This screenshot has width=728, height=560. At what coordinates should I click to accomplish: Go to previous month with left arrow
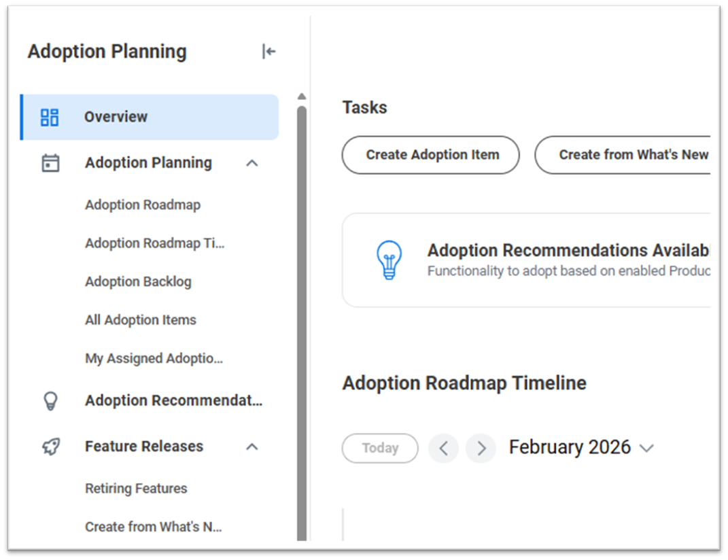pyautogui.click(x=443, y=449)
